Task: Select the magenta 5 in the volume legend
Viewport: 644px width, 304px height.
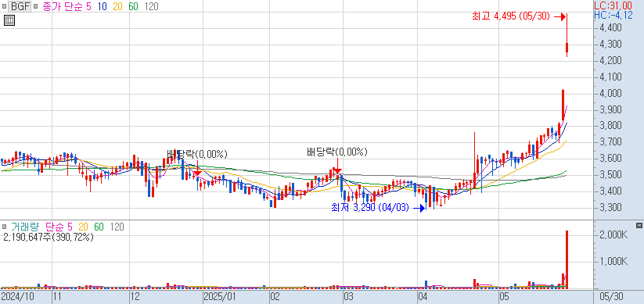Action: (x=70, y=227)
